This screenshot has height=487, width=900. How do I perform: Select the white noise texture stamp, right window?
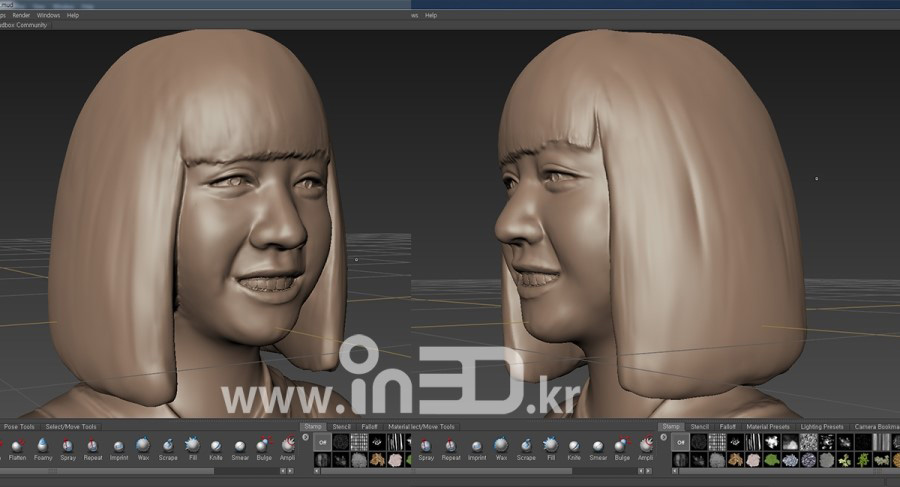coord(809,442)
